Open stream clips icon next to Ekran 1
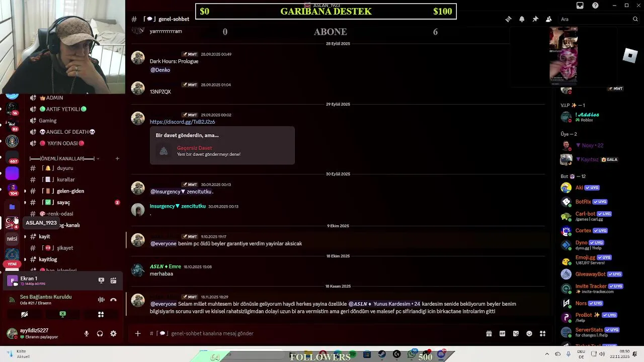This screenshot has width=644, height=362. [113, 281]
